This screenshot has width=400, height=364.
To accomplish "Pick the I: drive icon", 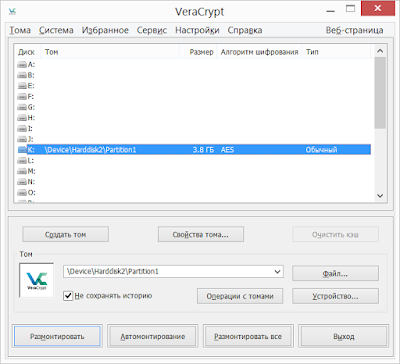I will pos(22,129).
